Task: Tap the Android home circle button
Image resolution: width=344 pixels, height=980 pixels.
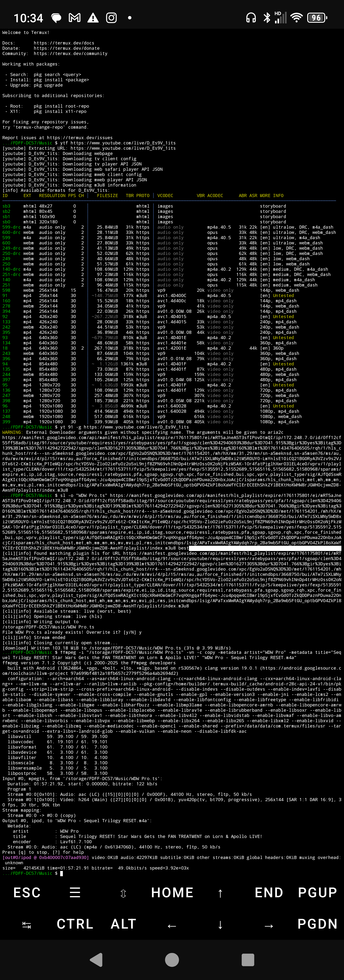Action: (x=172, y=960)
